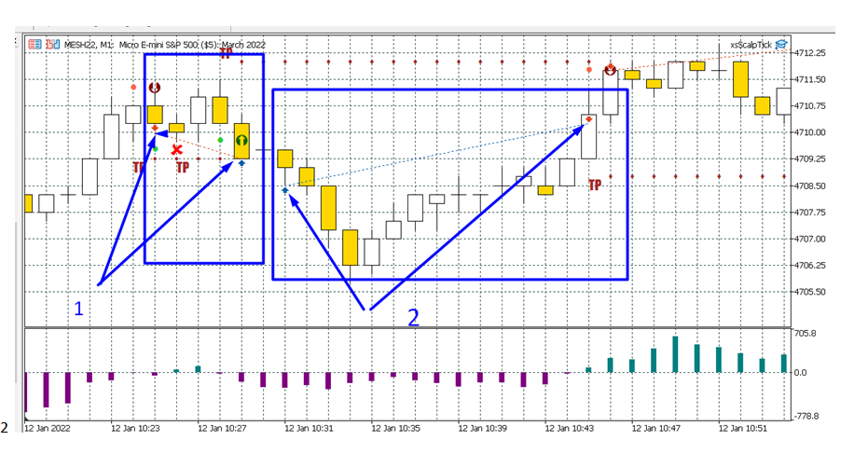Click price level 4712.25 on the scale

[810, 52]
